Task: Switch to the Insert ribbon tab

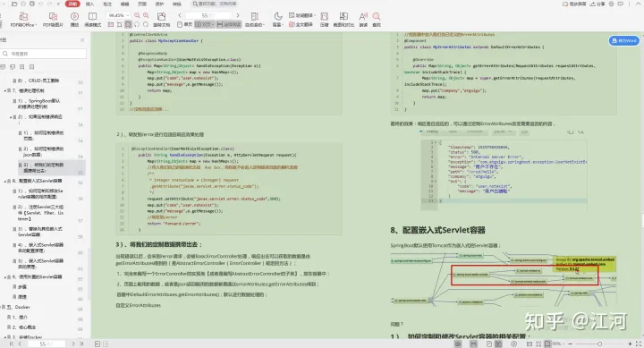Action: pyautogui.click(x=89, y=4)
